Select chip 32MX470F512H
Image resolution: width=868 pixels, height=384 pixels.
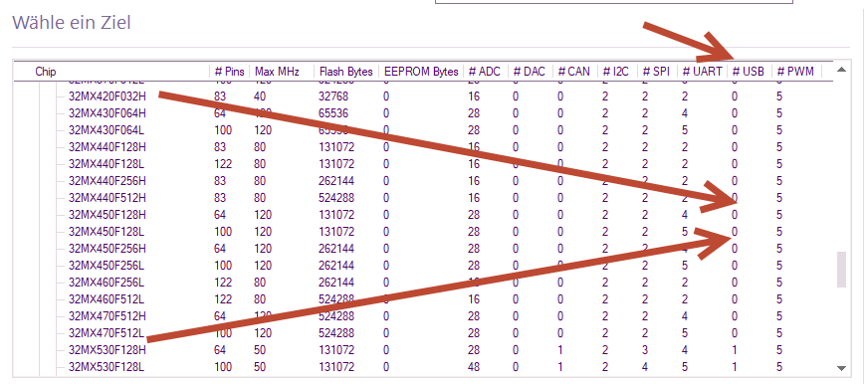[x=108, y=316]
